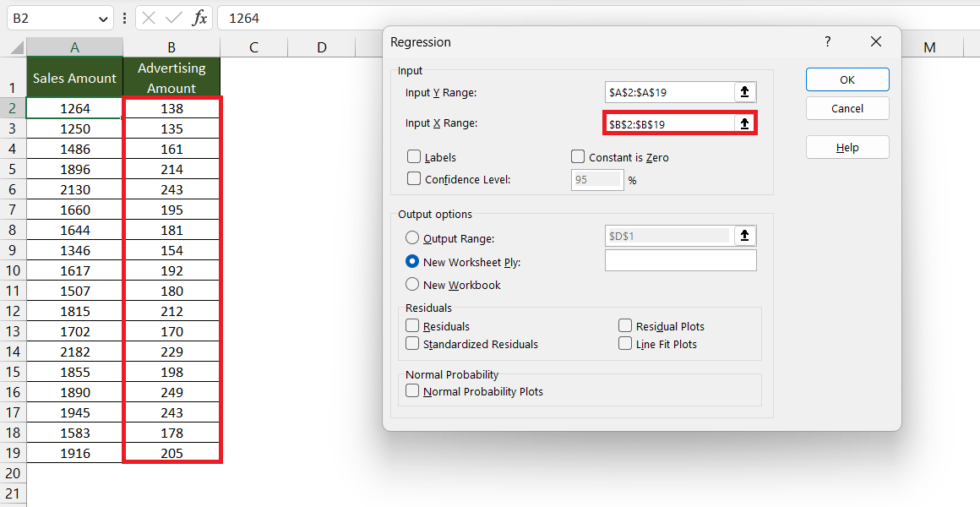Check Normal Probability Plots

(x=412, y=390)
